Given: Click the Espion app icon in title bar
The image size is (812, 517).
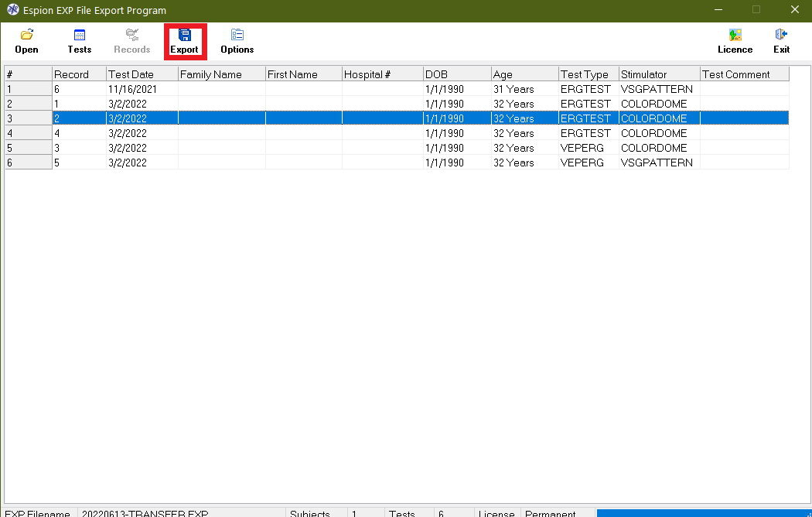Looking at the screenshot, I should 13,10.
